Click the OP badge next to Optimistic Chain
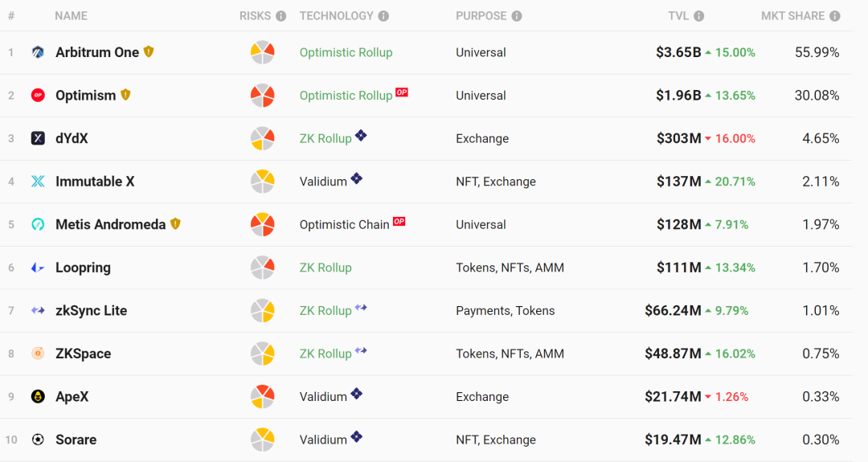Screen dimensions: 868x462 coord(399,221)
